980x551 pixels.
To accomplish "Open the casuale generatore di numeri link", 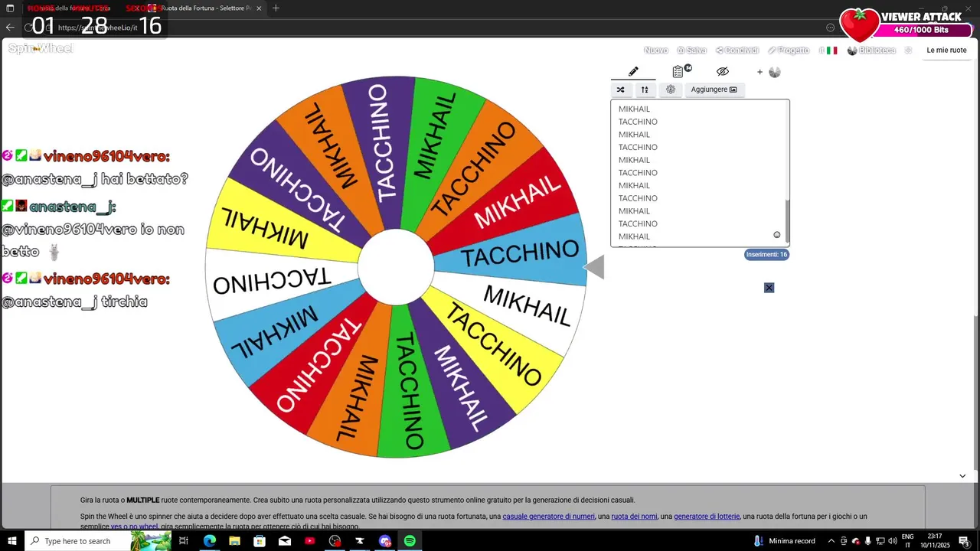I will [x=548, y=517].
